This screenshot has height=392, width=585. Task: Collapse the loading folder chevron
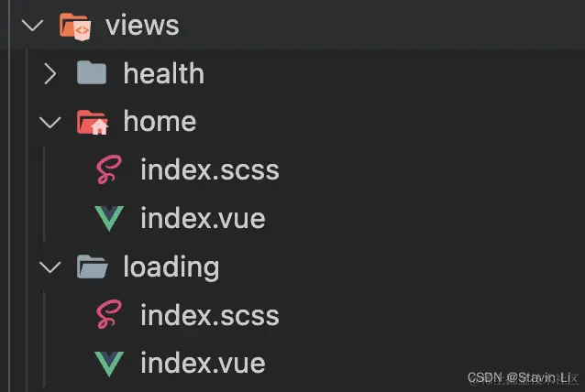click(50, 267)
